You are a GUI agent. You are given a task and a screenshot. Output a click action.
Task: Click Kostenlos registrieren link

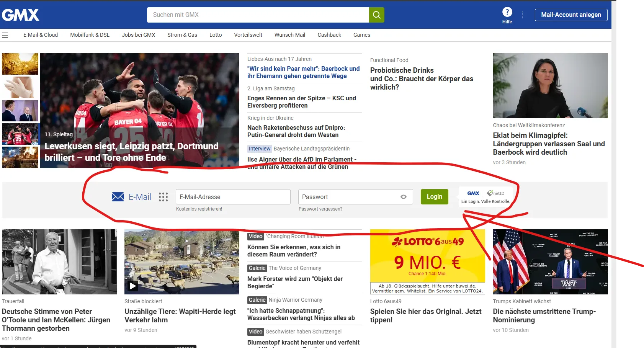point(199,209)
